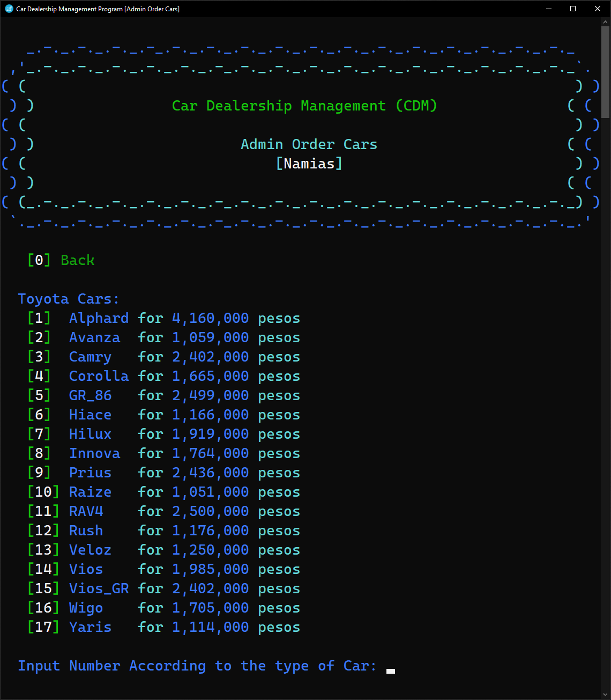
Task: Click the Hilux row option [7]
Action: 163,434
